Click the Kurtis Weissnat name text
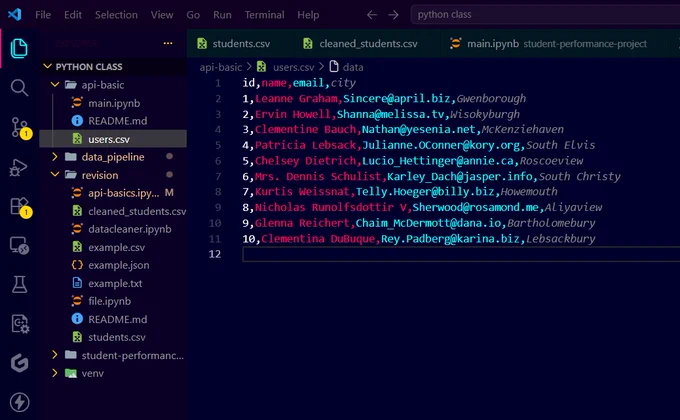Viewport: 680px width, 420px height. click(x=302, y=191)
